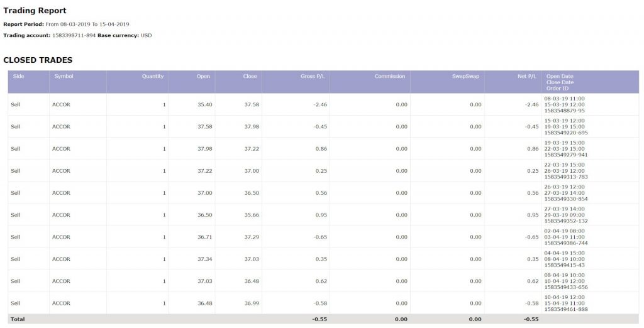Click the Commission column header
The width and height of the screenshot is (644, 328).
click(390, 77)
